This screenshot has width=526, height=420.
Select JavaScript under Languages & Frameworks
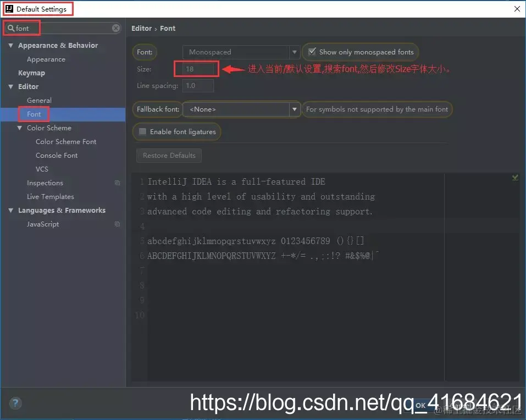(x=43, y=224)
